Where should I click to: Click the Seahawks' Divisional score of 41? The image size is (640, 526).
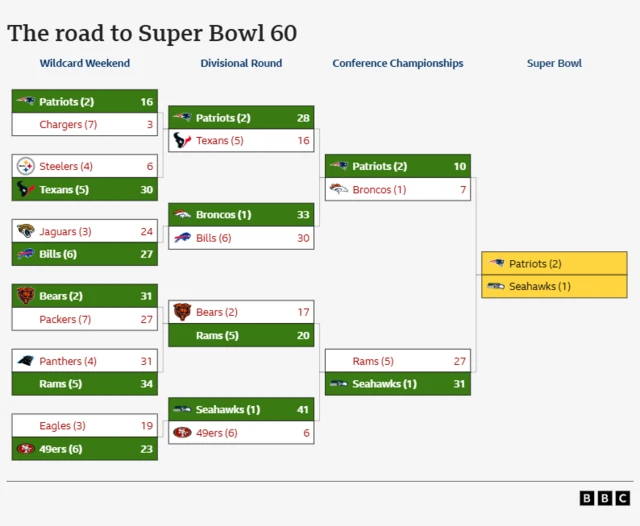[x=303, y=409]
